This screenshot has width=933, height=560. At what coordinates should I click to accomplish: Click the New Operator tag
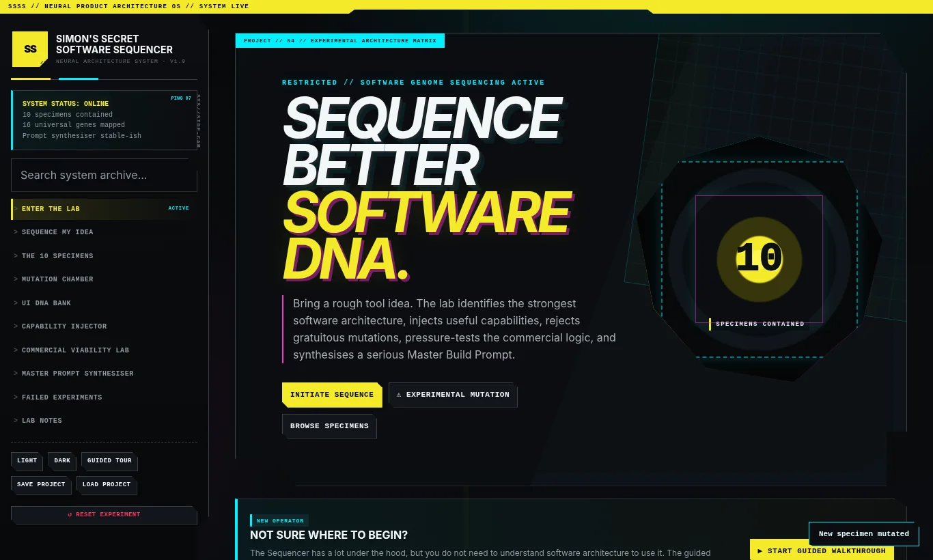[x=279, y=520]
